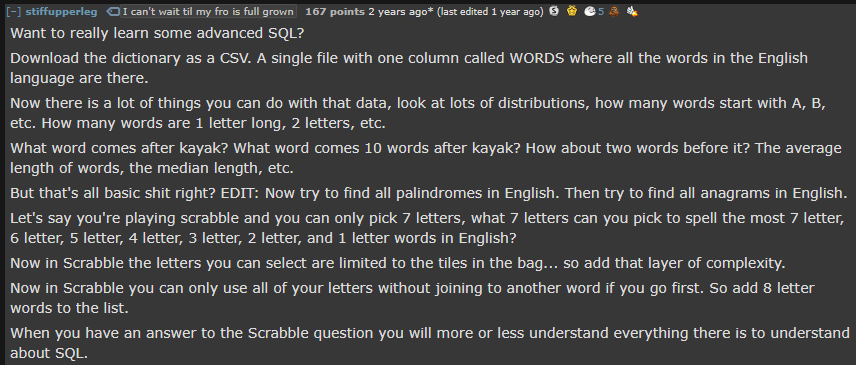Click the '167 points' score text
This screenshot has height=365, width=856.
point(335,12)
